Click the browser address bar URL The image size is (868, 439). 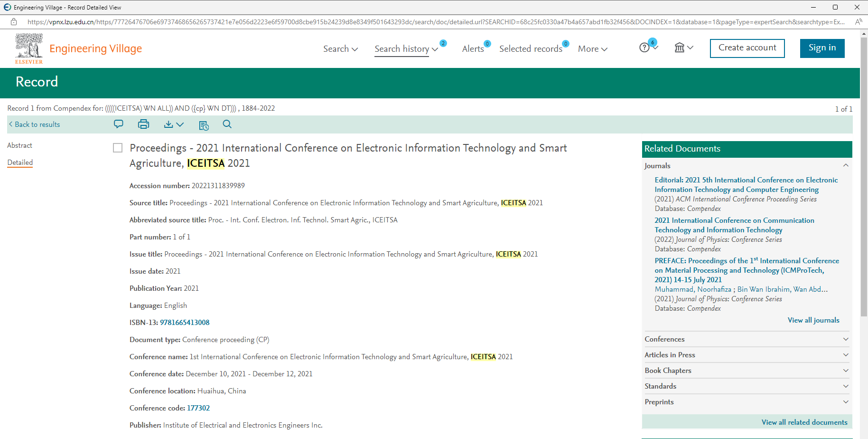436,22
